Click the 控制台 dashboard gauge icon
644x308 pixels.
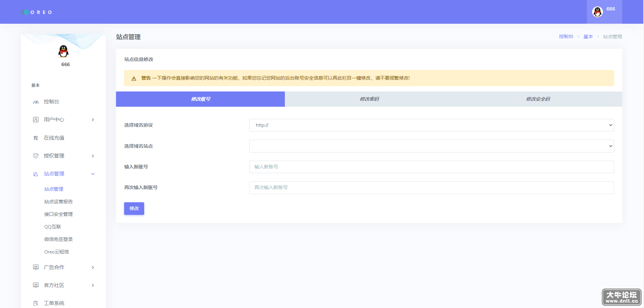coord(36,102)
